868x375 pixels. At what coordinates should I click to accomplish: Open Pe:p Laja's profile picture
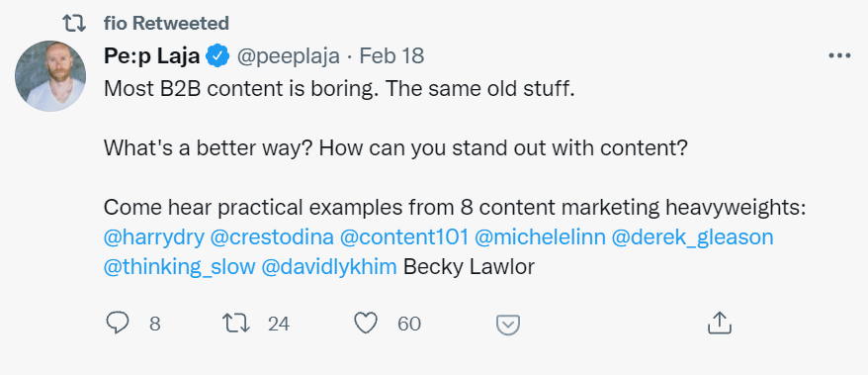(x=50, y=76)
